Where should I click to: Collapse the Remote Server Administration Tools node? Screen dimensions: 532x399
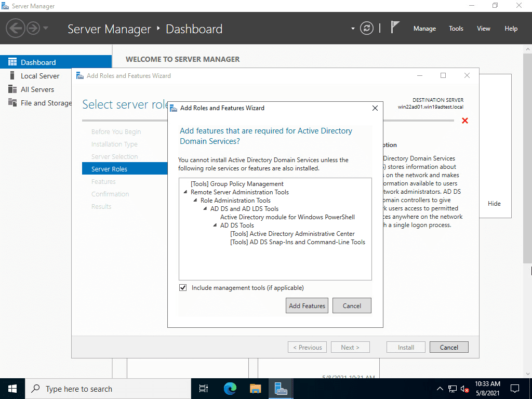point(185,192)
